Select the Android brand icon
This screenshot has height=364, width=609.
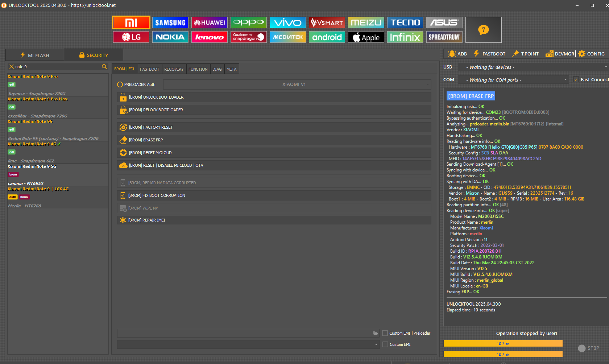click(x=327, y=37)
